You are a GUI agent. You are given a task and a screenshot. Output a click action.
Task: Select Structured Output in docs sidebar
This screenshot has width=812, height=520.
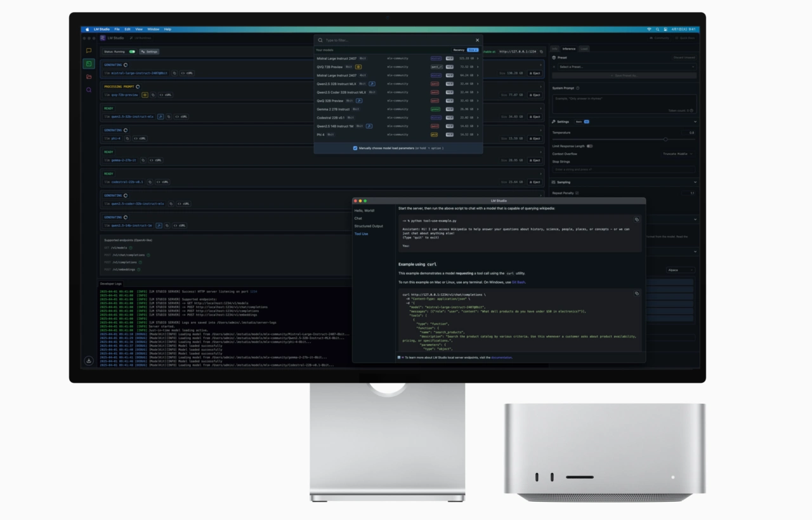369,226
